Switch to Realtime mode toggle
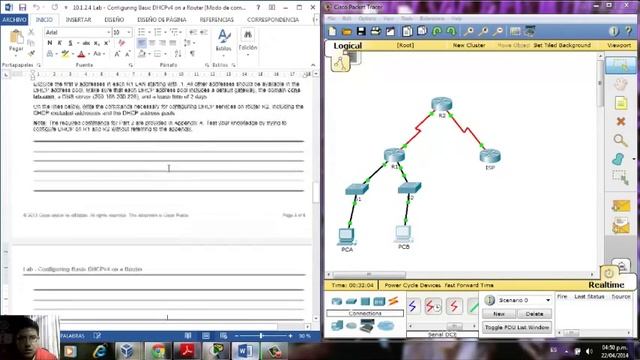 coord(606,285)
